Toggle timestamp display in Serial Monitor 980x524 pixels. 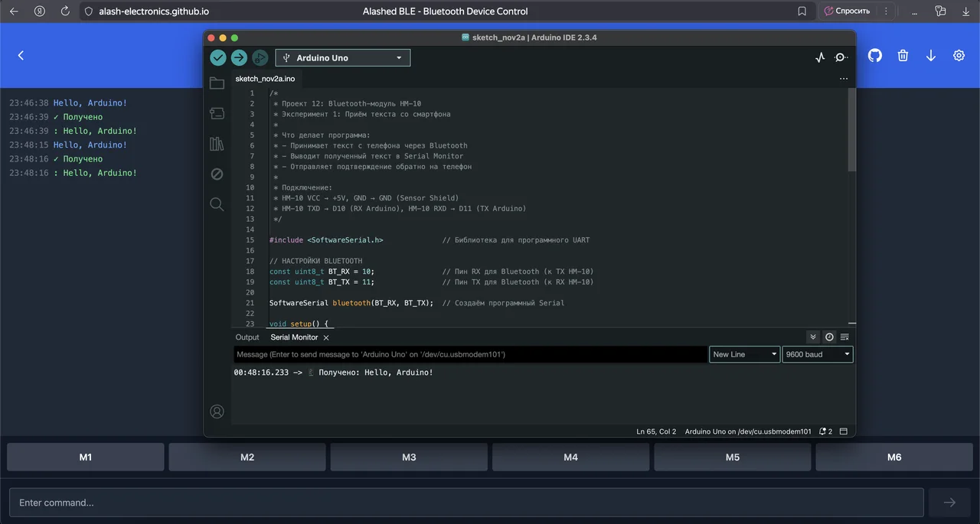(829, 337)
